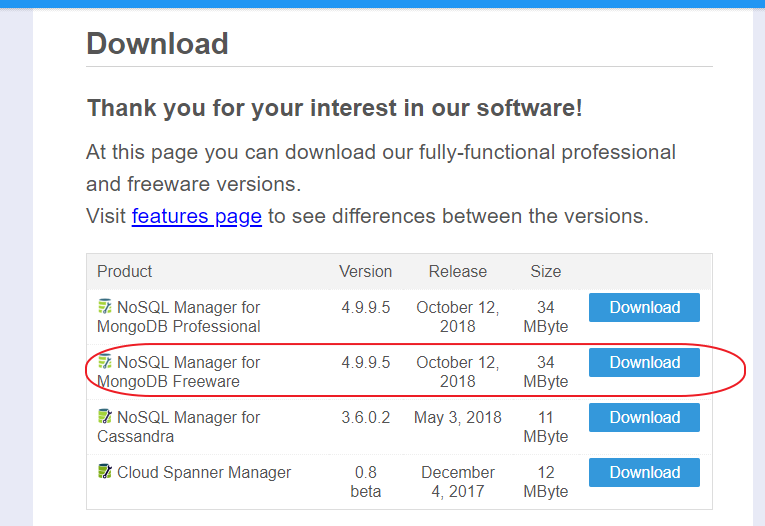Viewport: 765px width, 526px height.
Task: Click the Version column header
Action: tap(365, 271)
